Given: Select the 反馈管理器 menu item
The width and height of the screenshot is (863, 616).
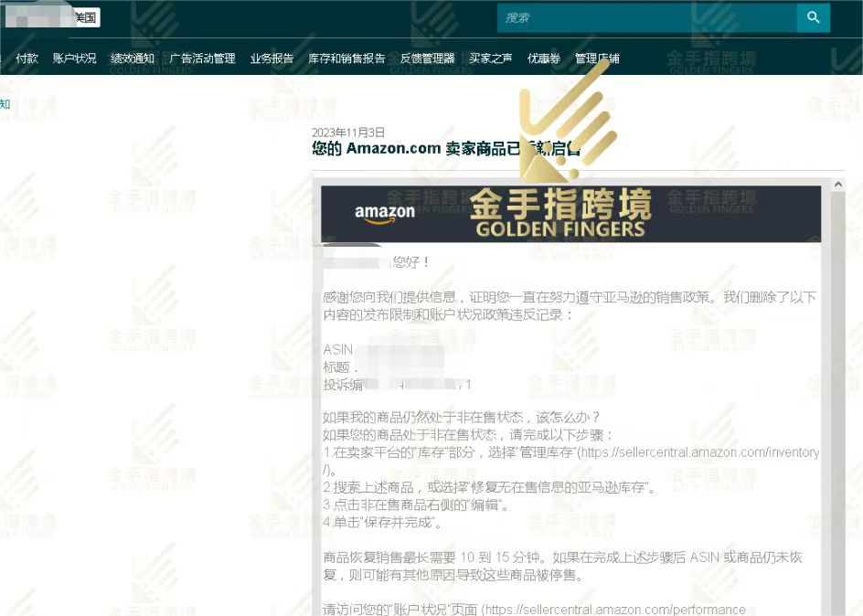Looking at the screenshot, I should coord(427,58).
